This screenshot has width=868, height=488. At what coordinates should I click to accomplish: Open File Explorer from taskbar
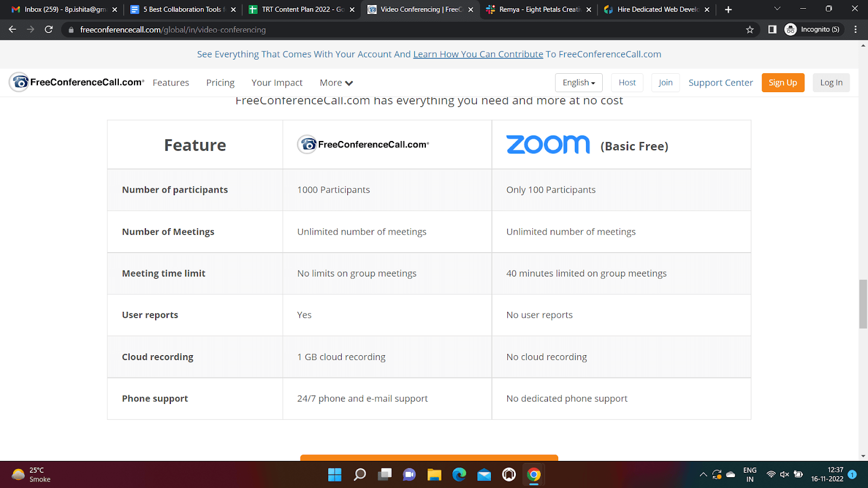[434, 475]
